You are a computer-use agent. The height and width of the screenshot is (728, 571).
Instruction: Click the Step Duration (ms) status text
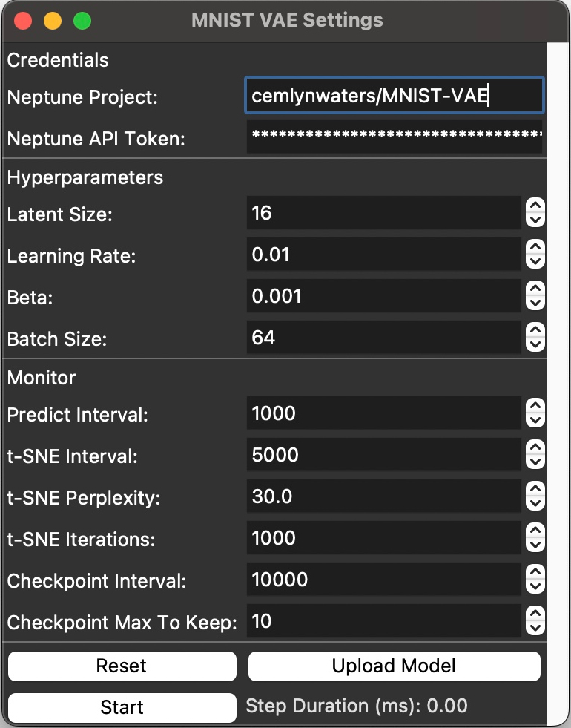click(357, 706)
